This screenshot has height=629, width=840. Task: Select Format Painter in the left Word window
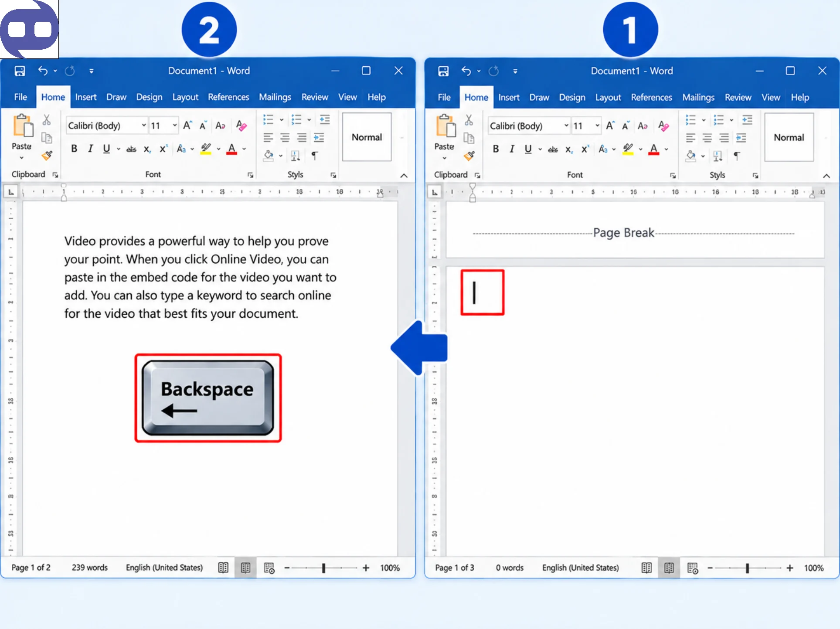(x=47, y=155)
